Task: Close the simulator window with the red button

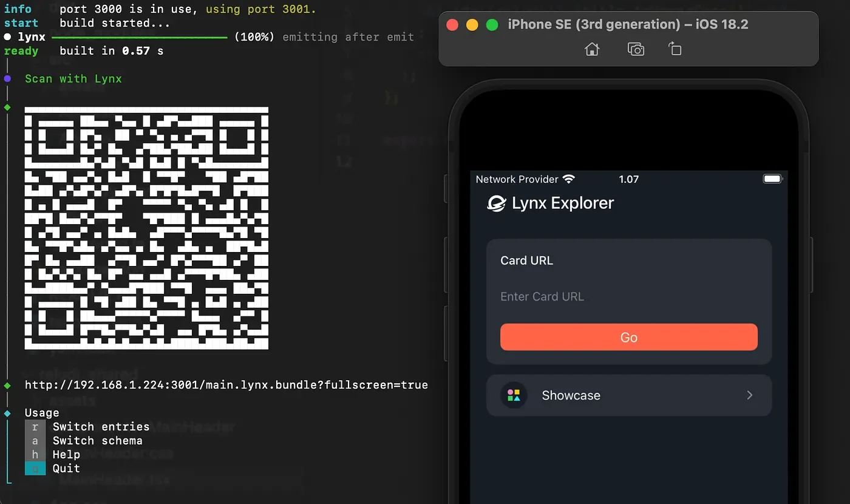Action: (x=452, y=25)
